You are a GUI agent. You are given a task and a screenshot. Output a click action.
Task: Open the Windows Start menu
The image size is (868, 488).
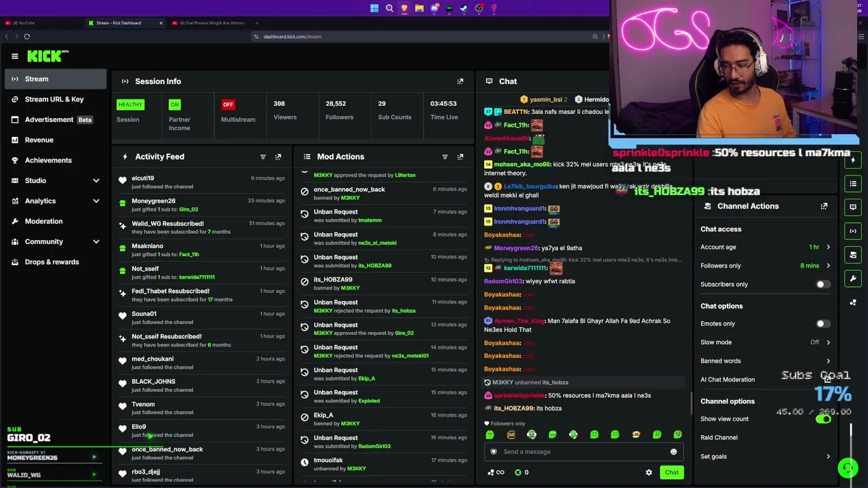[374, 8]
